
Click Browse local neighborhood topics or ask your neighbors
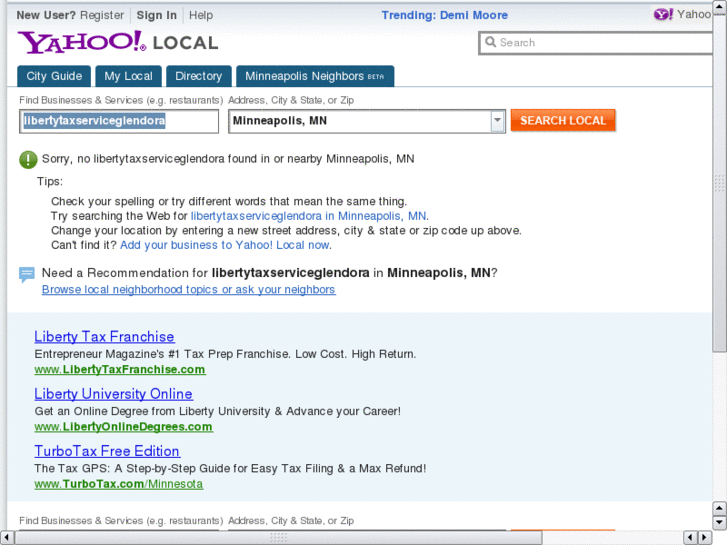pyautogui.click(x=189, y=289)
